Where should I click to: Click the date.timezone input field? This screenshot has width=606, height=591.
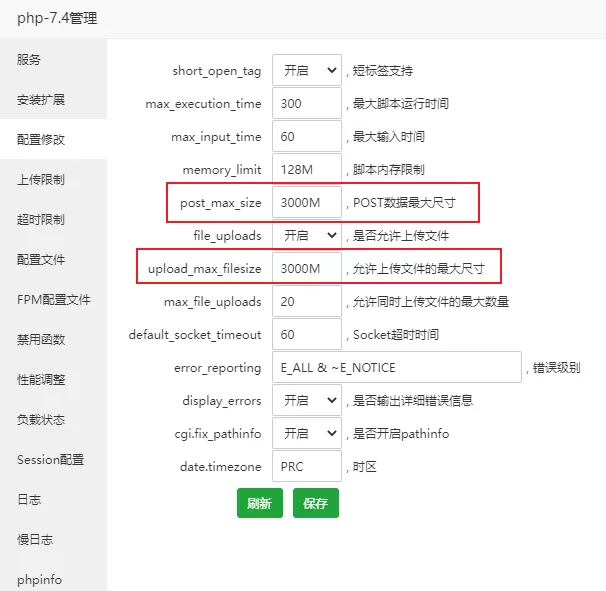click(307, 466)
